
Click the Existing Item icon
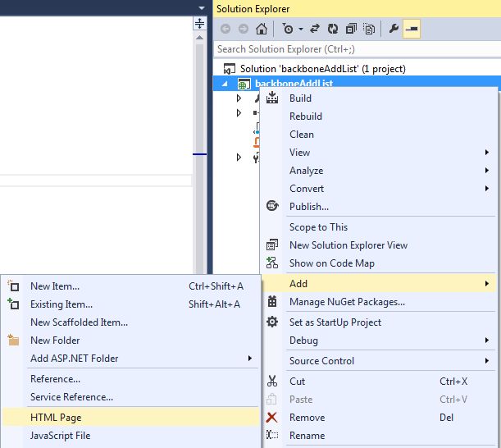13,304
